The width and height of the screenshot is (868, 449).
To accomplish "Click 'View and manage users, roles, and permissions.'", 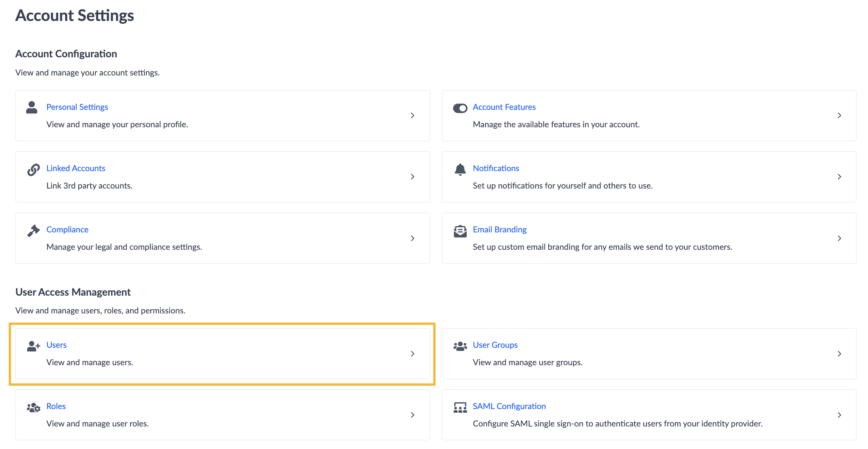I will pyautogui.click(x=100, y=311).
